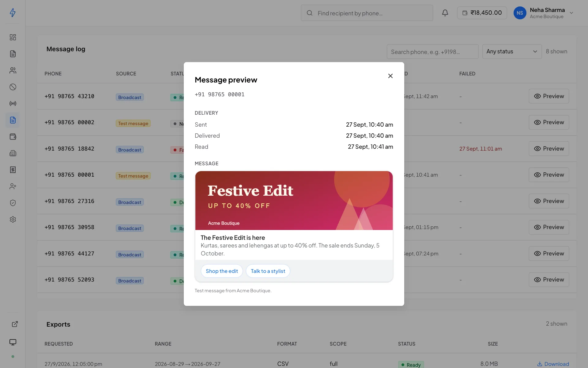Focus the Search phone field in Message log

(x=432, y=52)
